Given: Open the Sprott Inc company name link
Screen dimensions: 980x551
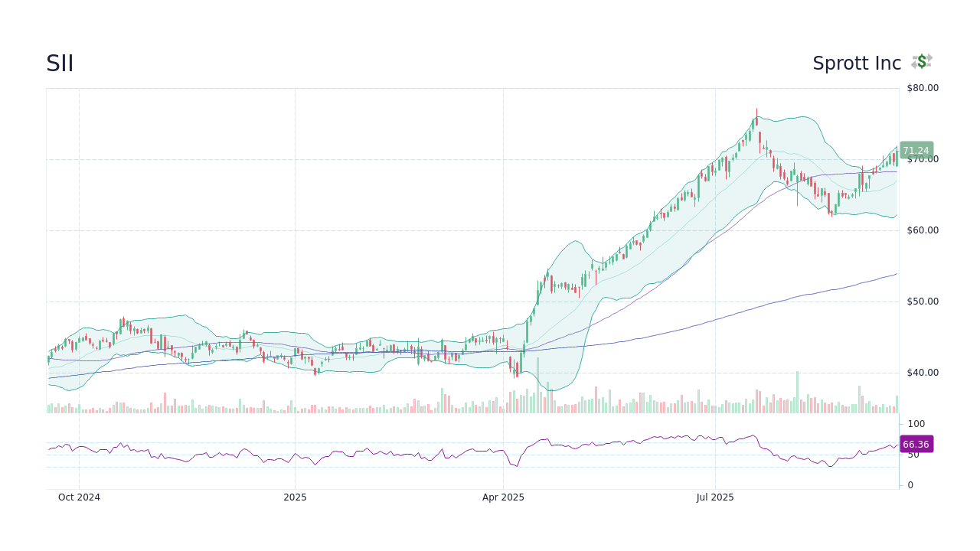Looking at the screenshot, I should pos(857,64).
